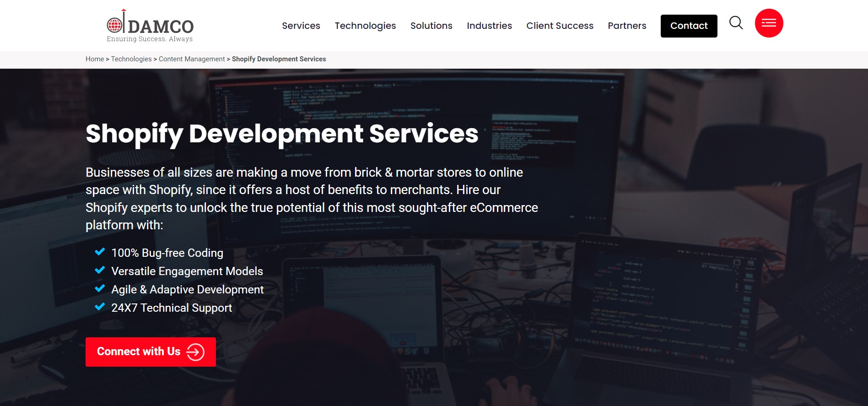This screenshot has height=406, width=868.
Task: Click checkmark beside 24X7 Technical Support
Action: (x=100, y=307)
